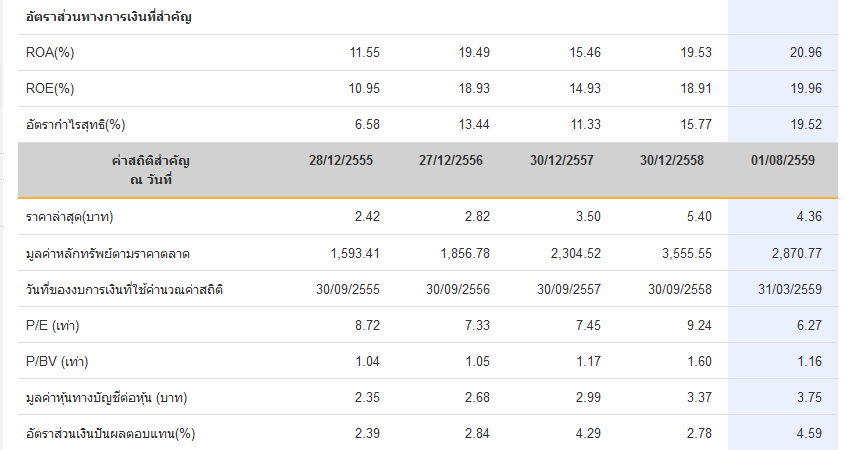Viewport: 850px width, 450px height.
Task: Click the 30/12/2557 date header
Action: (x=562, y=160)
